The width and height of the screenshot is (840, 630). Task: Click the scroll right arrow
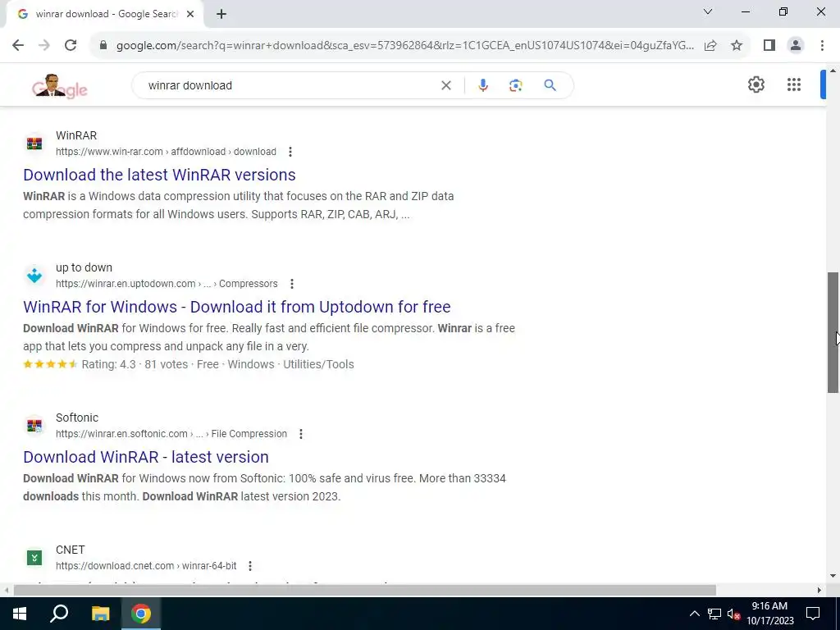[x=819, y=591]
